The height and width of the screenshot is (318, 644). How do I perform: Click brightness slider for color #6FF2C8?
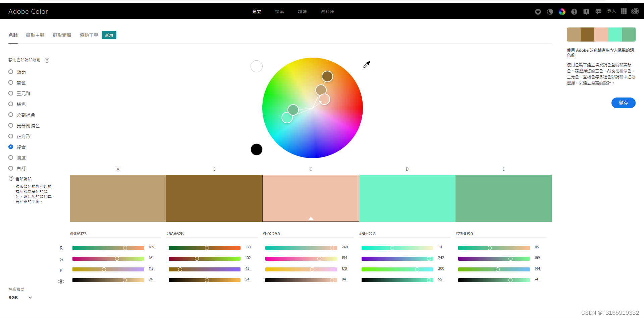397,280
